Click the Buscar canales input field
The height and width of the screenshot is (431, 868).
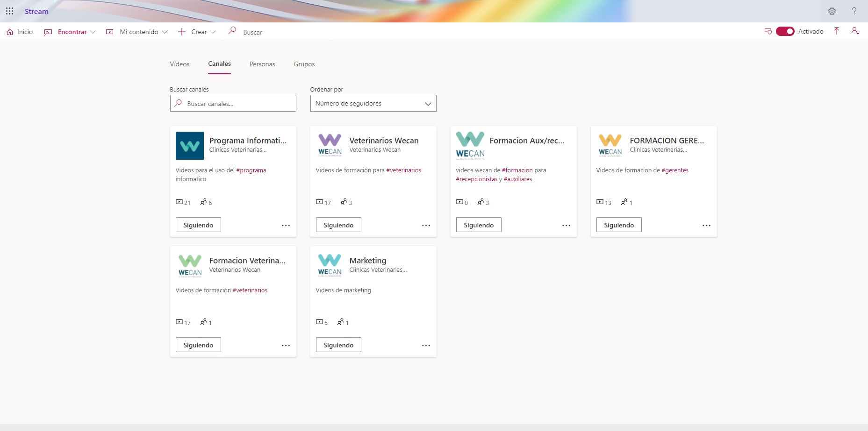[x=233, y=103]
